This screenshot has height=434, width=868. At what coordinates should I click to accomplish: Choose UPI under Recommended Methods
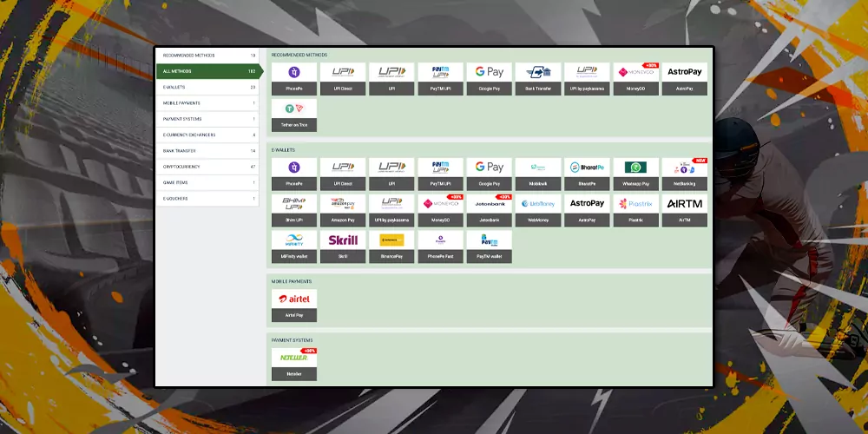[391, 79]
